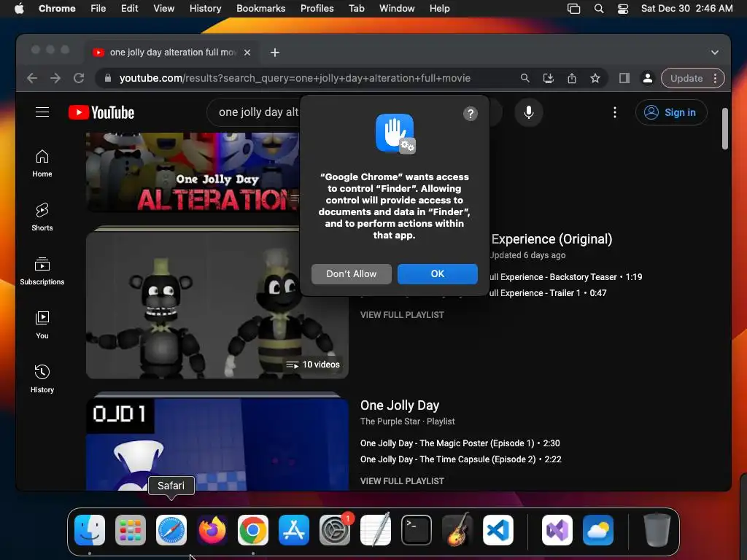Open the One Jolly Day playlist title
Image resolution: width=747 pixels, height=560 pixels.
[x=400, y=405]
